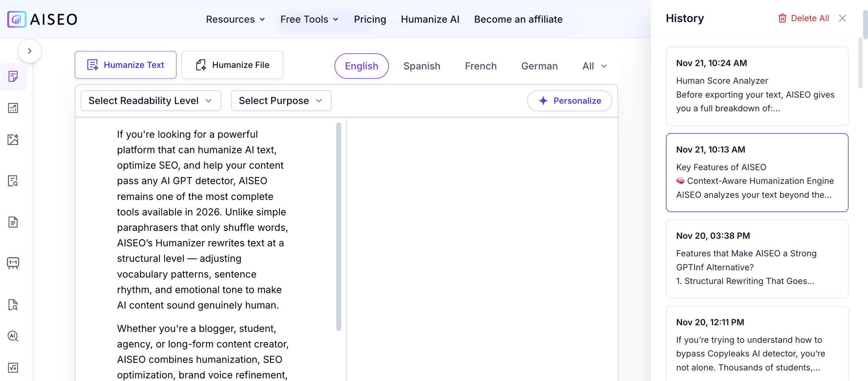This screenshot has height=381, width=868.
Task: Open history entry Key Features of AISEO
Action: click(757, 172)
